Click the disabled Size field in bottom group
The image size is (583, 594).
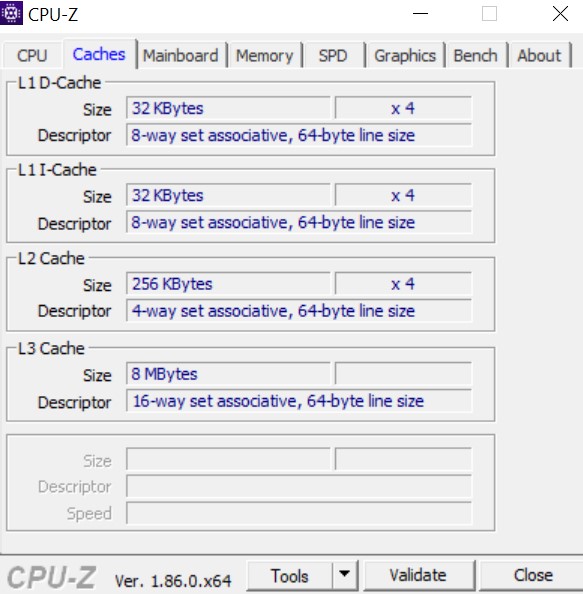coord(228,460)
